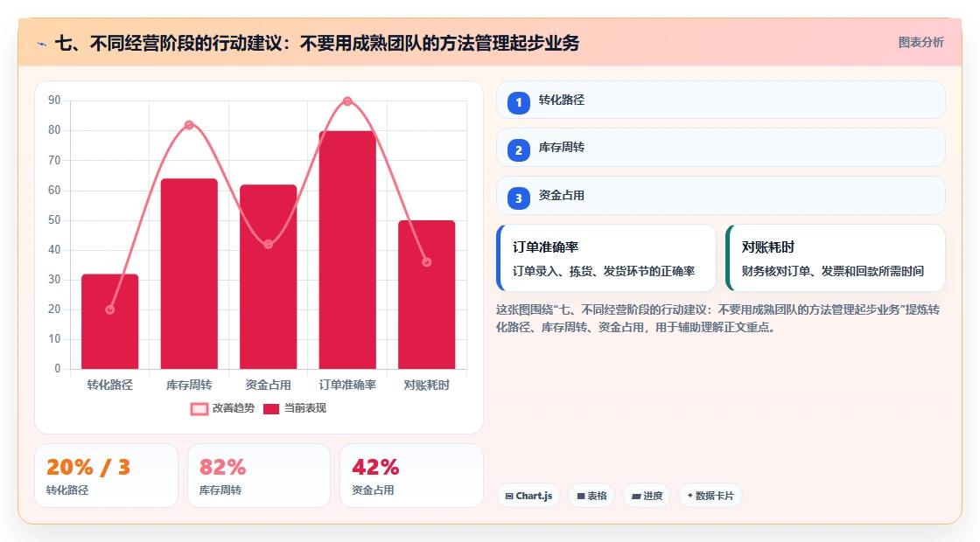Click the 82% 库存周转 stat card
980x542 pixels.
[259, 476]
